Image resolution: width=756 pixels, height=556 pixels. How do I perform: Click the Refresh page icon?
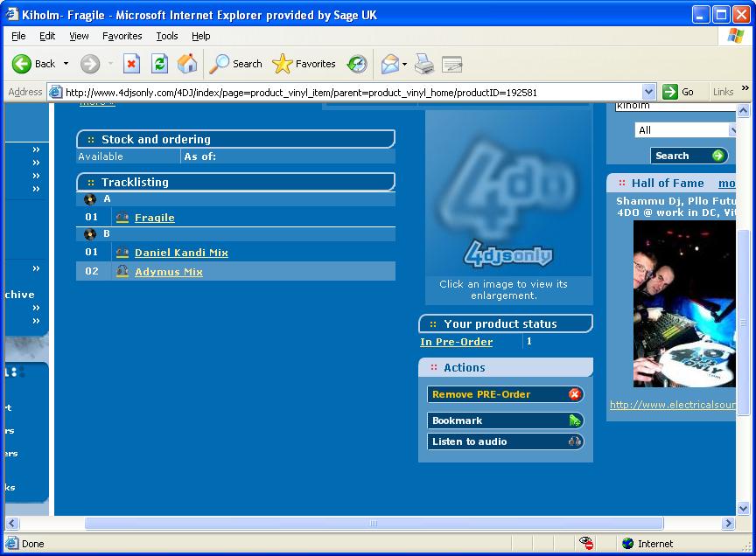tap(159, 64)
